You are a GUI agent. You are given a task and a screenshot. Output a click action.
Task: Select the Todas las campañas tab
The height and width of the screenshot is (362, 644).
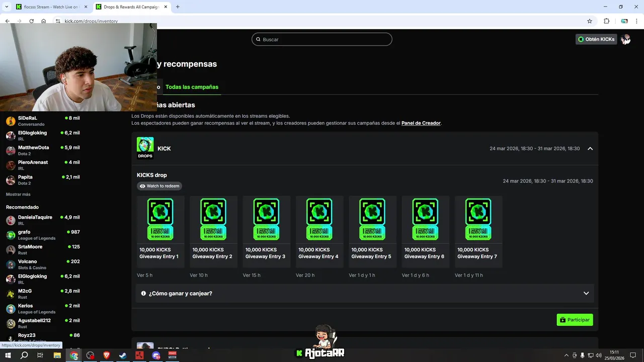click(x=192, y=87)
